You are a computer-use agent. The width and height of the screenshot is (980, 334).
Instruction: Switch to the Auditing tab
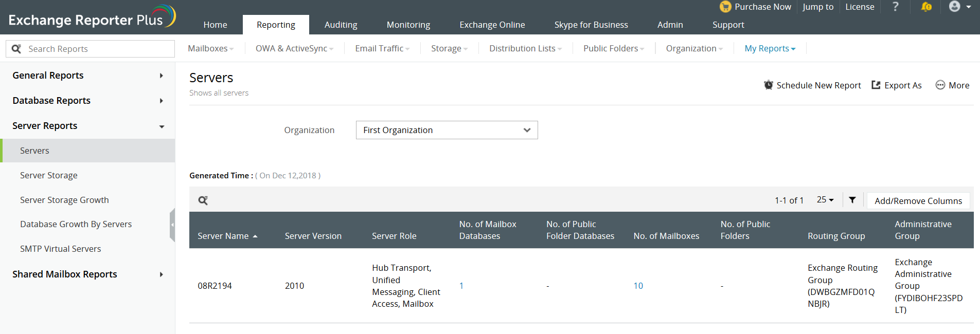[x=341, y=25]
